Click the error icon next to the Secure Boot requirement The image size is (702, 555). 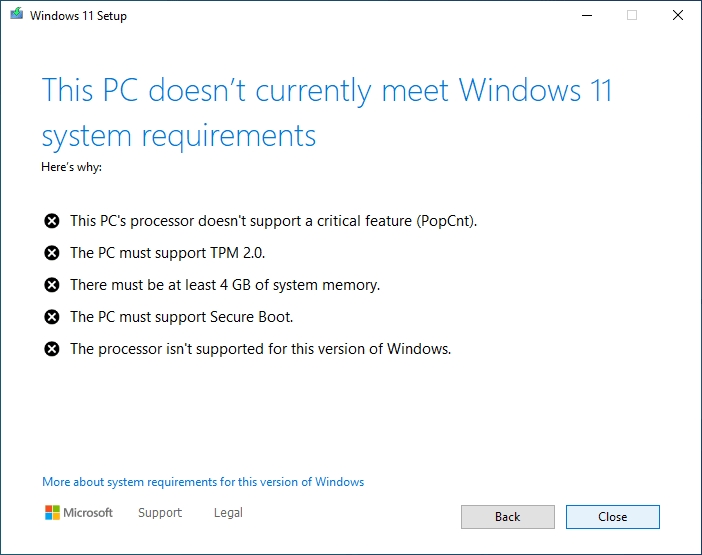tap(52, 317)
